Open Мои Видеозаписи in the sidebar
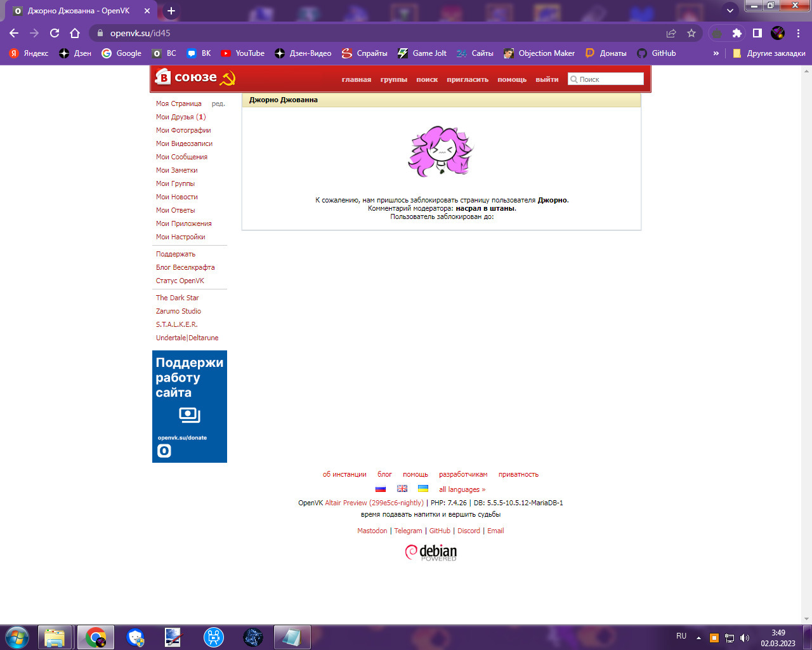The height and width of the screenshot is (650, 812). click(184, 143)
